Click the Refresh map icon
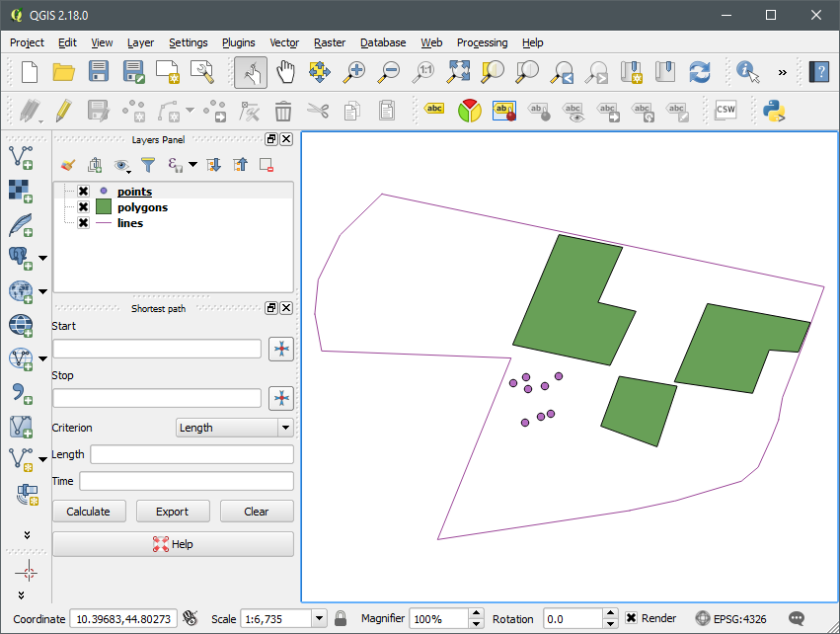The height and width of the screenshot is (634, 840). (x=700, y=72)
